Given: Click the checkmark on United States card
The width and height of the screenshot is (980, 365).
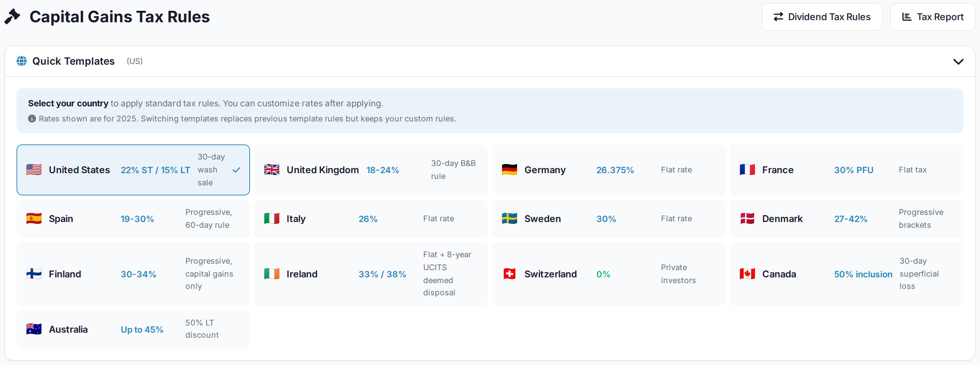Looking at the screenshot, I should pyautogui.click(x=236, y=170).
